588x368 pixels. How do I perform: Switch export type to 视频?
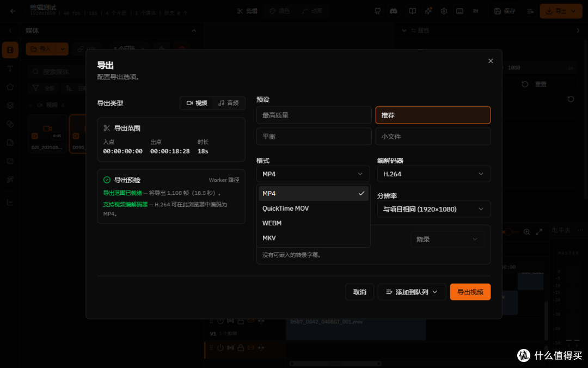[x=197, y=103]
